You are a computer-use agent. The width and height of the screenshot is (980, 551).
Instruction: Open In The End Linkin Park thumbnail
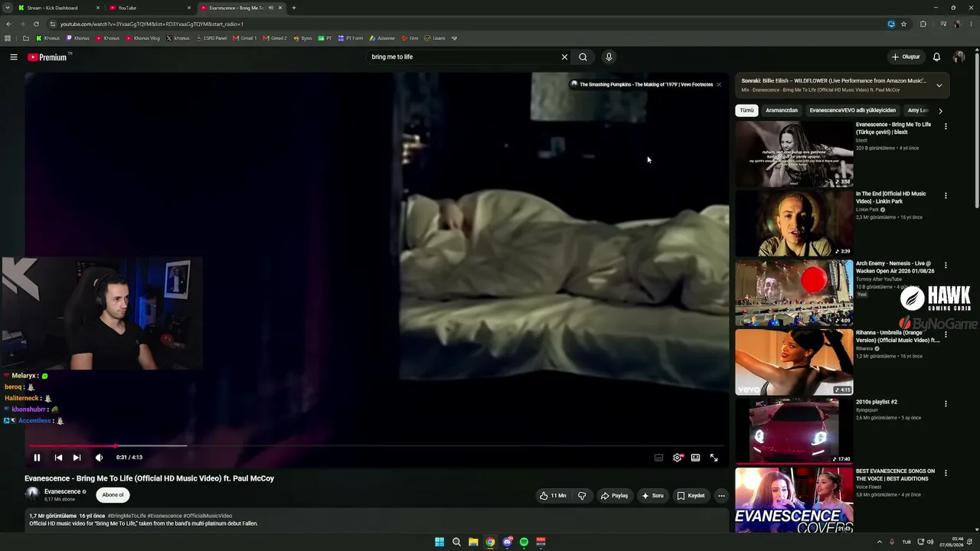[794, 223]
